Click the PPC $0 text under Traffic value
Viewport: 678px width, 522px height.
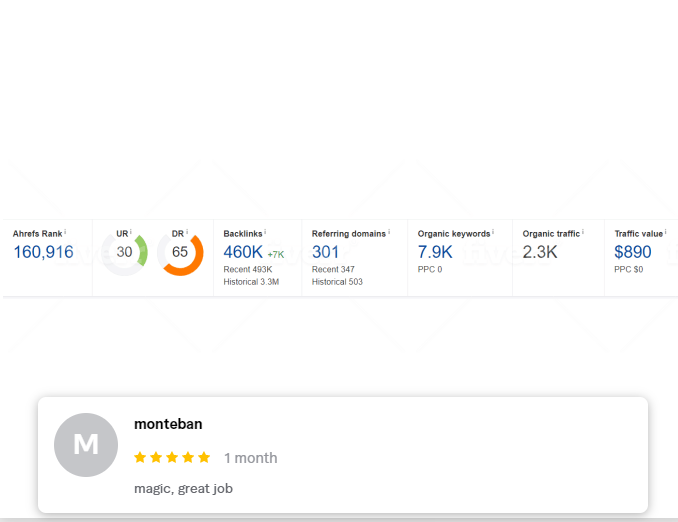point(629,269)
